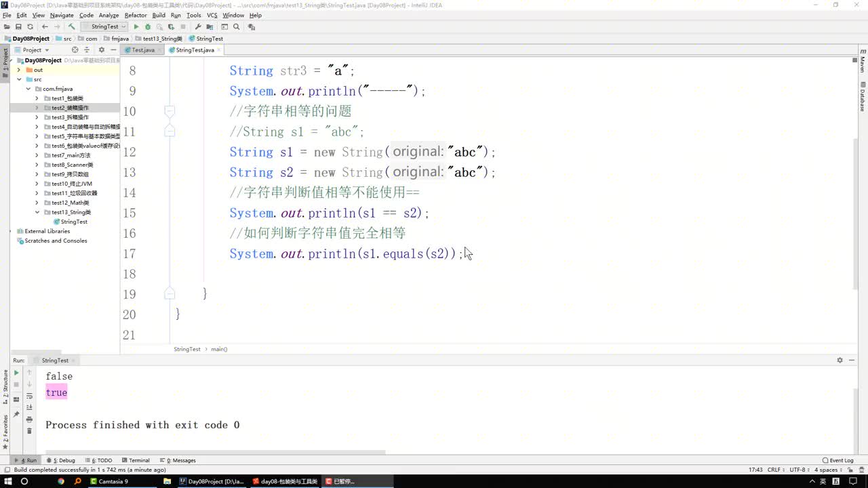Expand the out folder
This screenshot has height=488, width=868.
pos(19,70)
